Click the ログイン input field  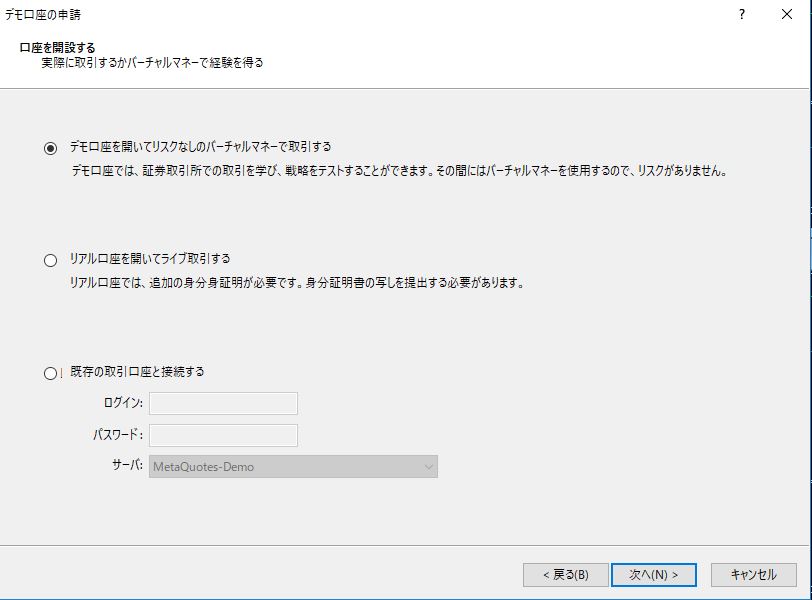tap(223, 403)
